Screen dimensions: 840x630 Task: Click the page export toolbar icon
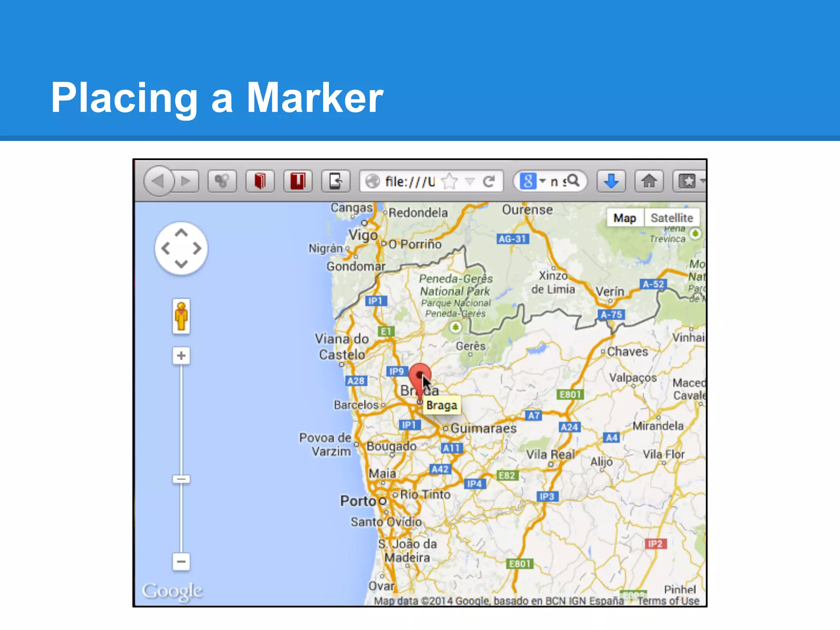[336, 181]
